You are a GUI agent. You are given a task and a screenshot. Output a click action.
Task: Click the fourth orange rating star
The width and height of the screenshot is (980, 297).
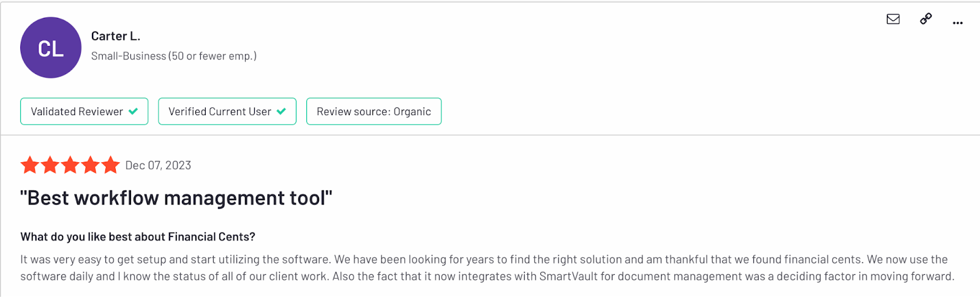coord(91,165)
